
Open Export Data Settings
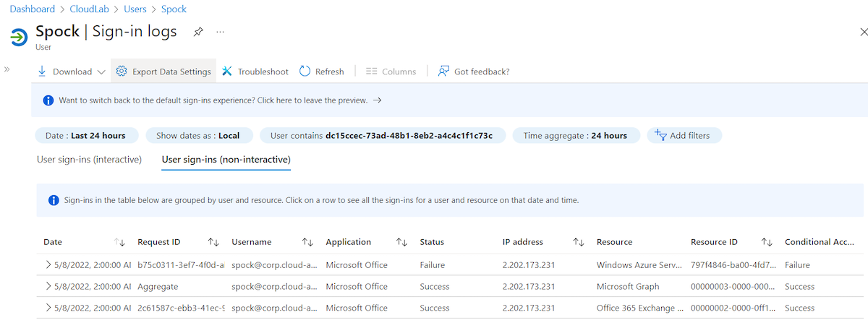click(163, 72)
